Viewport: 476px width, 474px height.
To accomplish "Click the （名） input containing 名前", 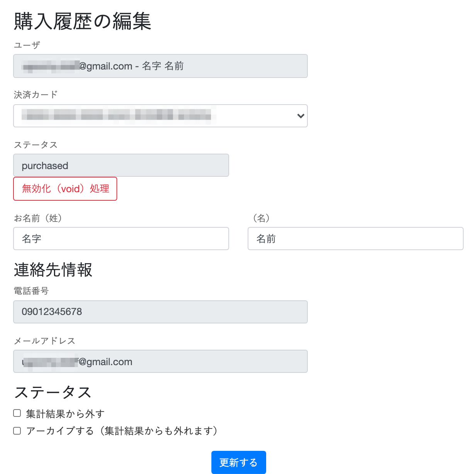I will 355,239.
